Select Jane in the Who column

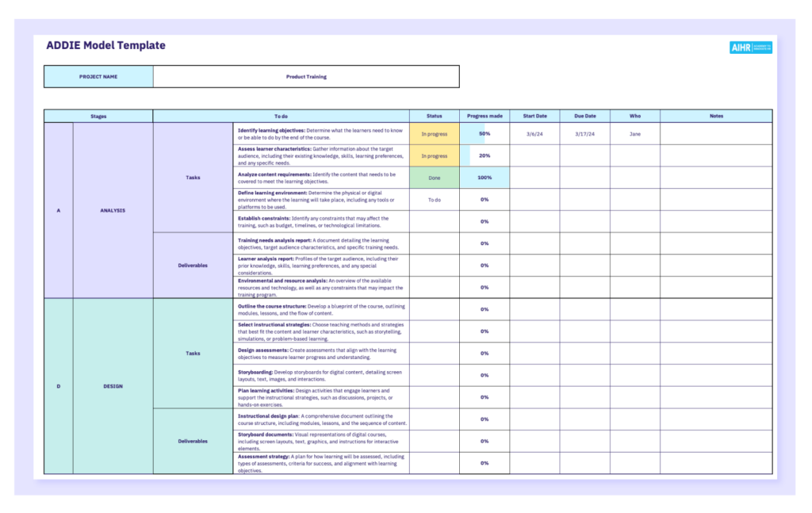point(634,133)
